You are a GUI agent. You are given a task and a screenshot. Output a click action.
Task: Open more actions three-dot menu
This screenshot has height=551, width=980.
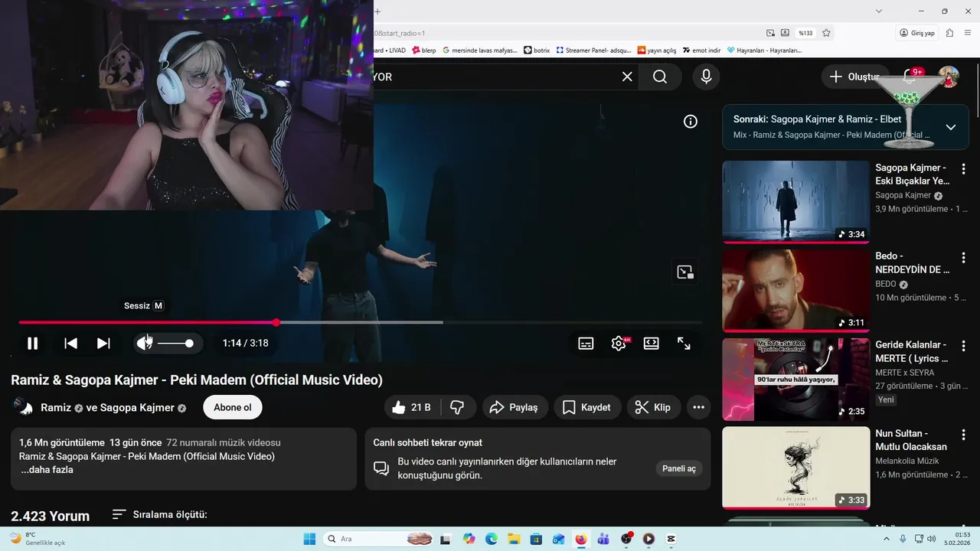tap(698, 408)
